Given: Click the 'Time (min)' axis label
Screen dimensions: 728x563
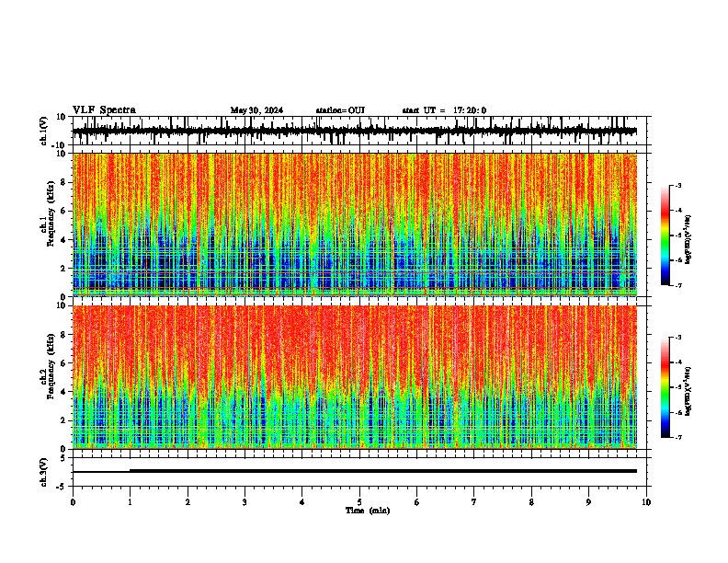Looking at the screenshot, I should click(x=368, y=511).
